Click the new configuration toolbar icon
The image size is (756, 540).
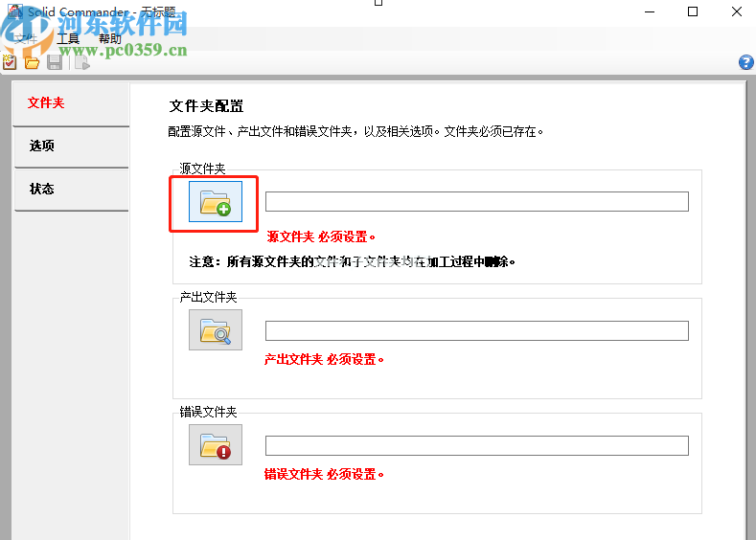(x=10, y=62)
